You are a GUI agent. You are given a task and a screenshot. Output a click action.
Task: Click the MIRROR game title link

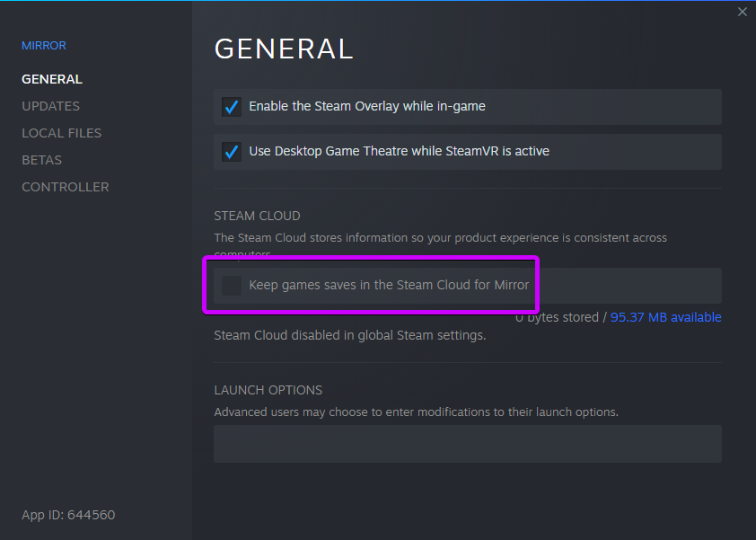click(x=43, y=46)
